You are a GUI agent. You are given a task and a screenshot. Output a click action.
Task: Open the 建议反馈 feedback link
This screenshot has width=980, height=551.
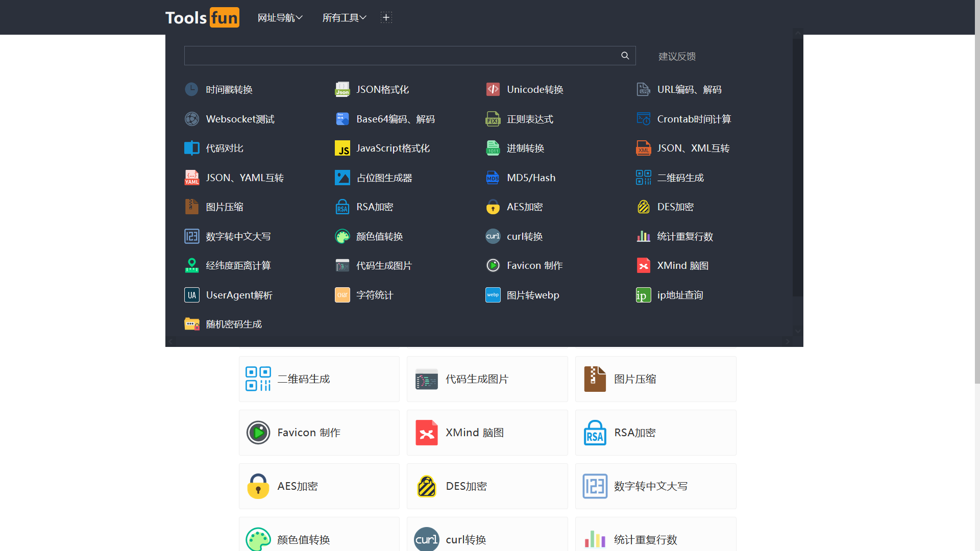coord(677,56)
